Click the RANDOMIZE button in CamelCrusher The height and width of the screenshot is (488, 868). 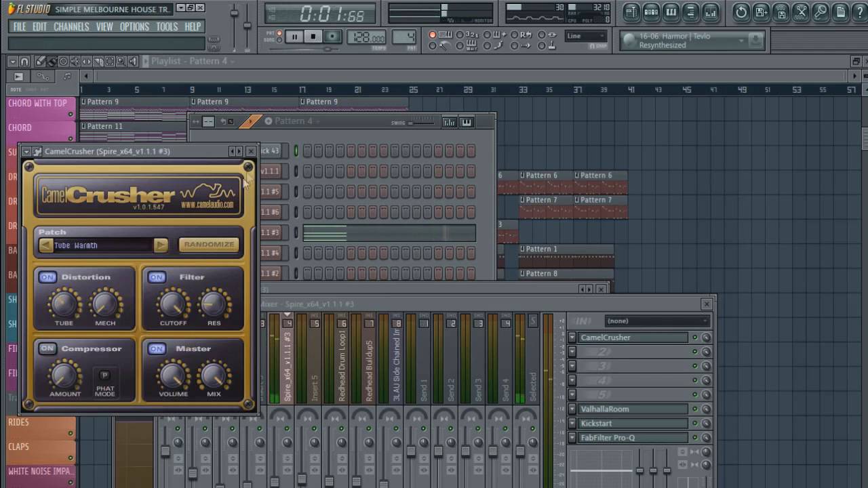pos(209,245)
